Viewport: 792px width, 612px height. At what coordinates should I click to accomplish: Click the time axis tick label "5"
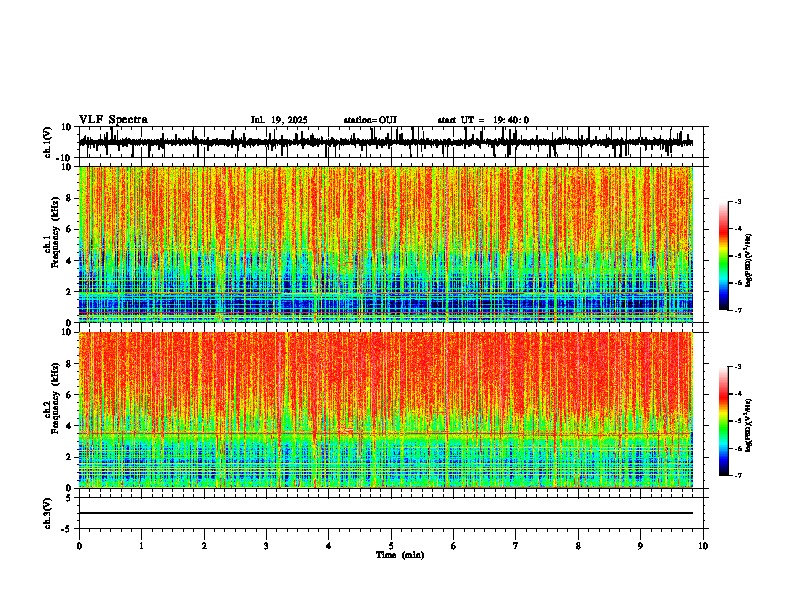[x=391, y=546]
